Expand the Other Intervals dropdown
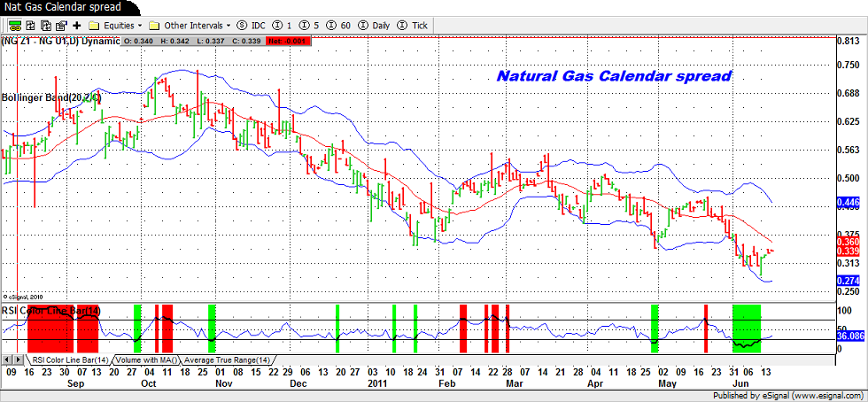Screen dimensions: 868x402 click(x=190, y=26)
